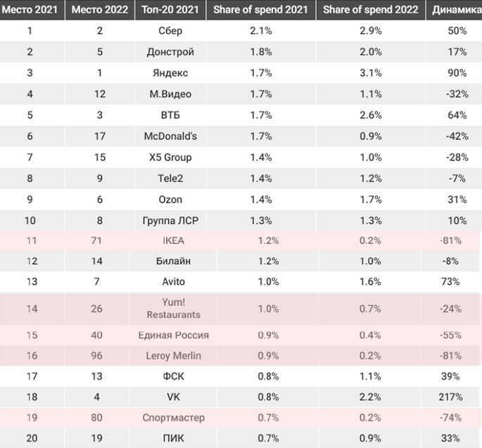The width and height of the screenshot is (482, 448).
Task: Click the 'Место 2021' column header
Action: pyautogui.click(x=30, y=10)
